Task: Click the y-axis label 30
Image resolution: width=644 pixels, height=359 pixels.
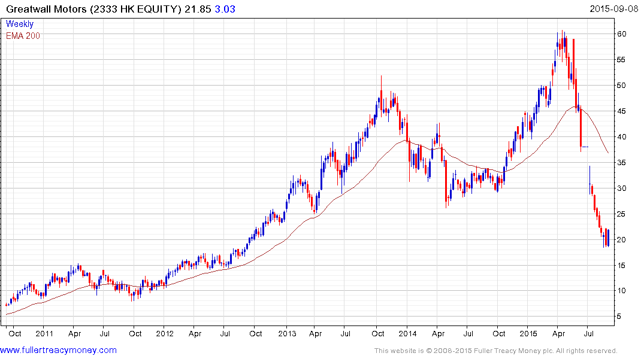Action: [x=622, y=188]
